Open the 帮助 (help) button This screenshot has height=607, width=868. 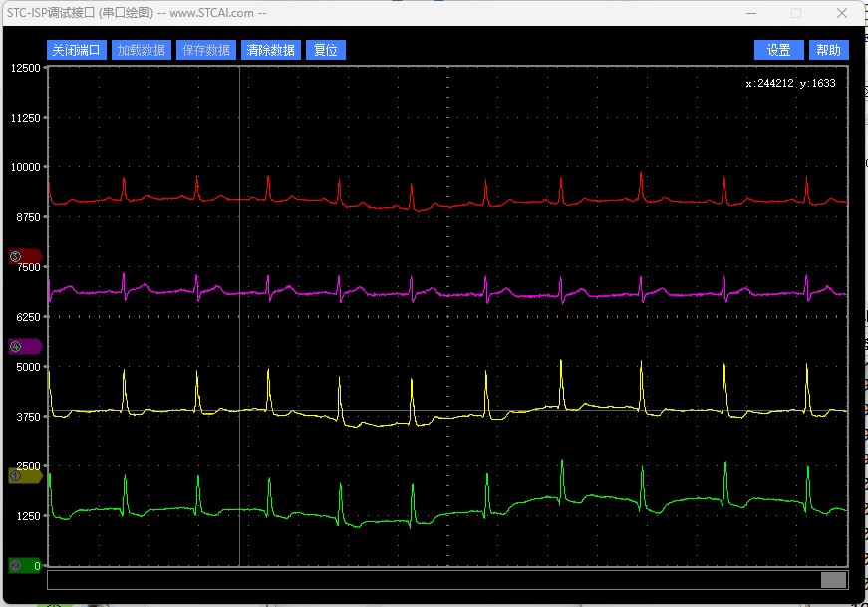click(x=828, y=50)
